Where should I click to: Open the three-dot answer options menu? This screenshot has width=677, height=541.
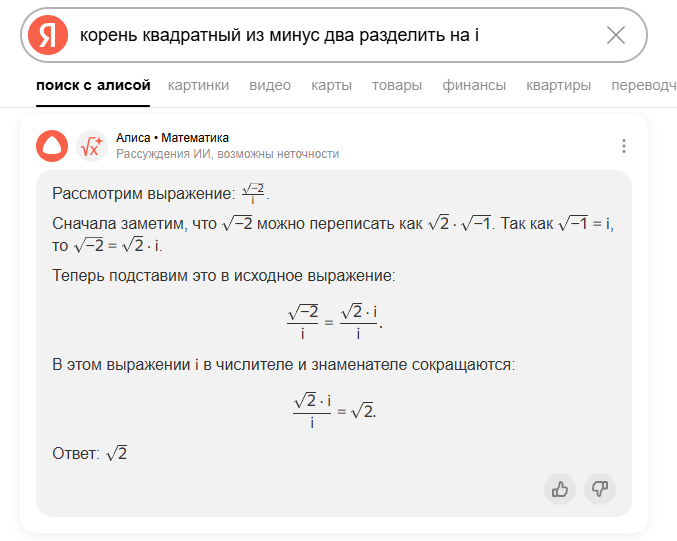624,146
